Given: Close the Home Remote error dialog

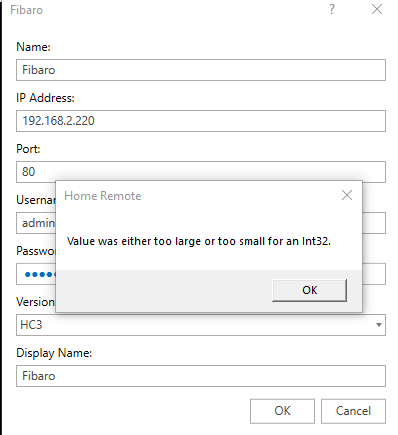Looking at the screenshot, I should point(347,195).
